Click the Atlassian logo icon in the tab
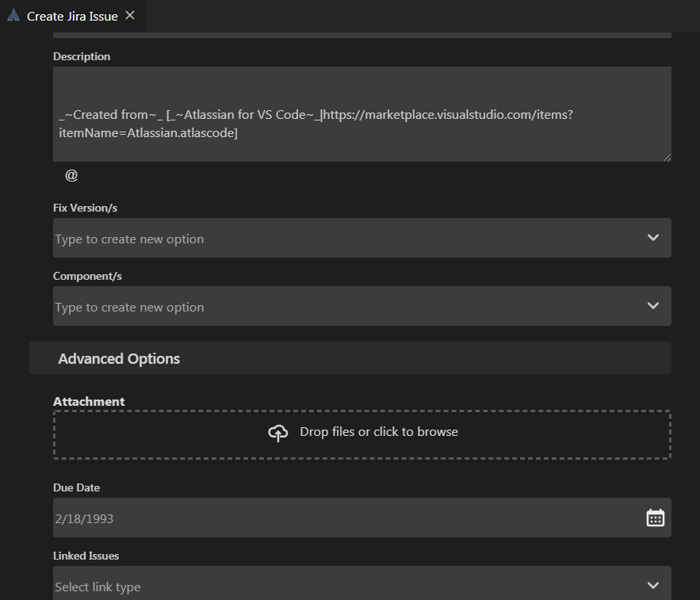Viewport: 700px width, 600px height. tap(13, 15)
